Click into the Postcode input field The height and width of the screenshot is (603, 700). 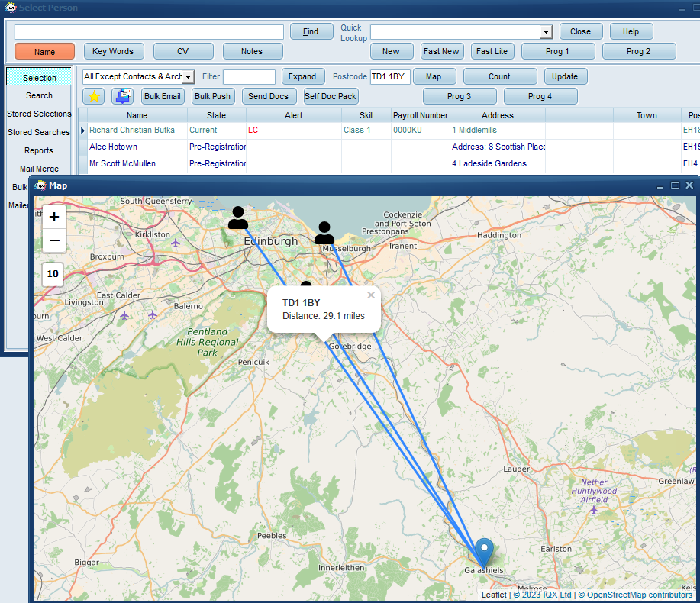click(389, 77)
